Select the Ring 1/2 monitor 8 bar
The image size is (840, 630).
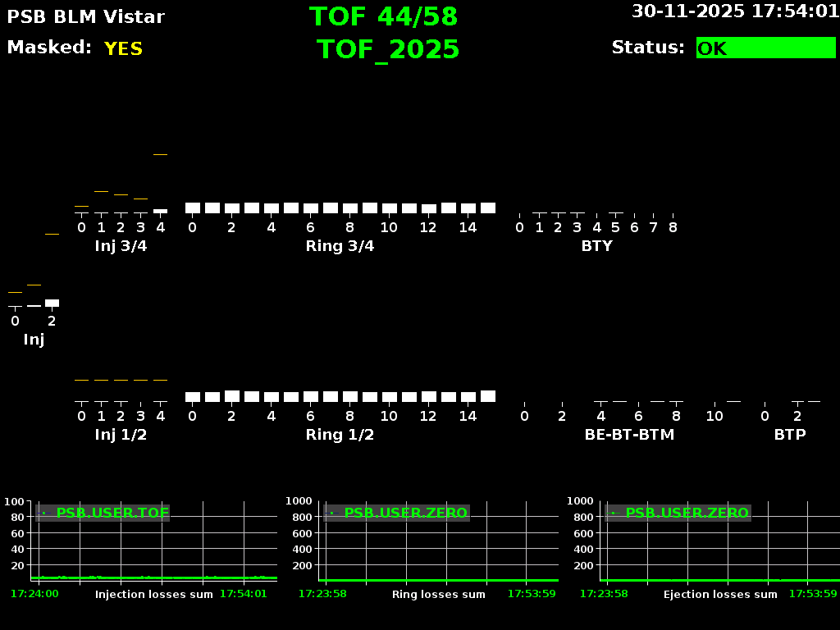click(x=349, y=396)
